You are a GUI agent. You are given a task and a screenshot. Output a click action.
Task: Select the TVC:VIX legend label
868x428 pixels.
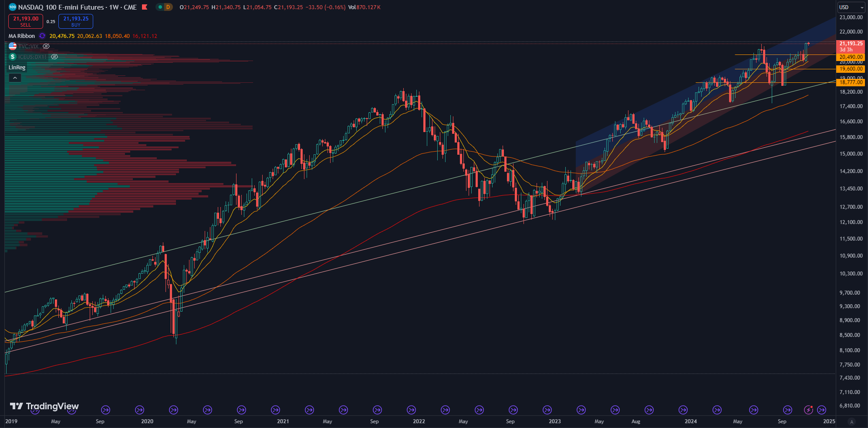point(28,46)
